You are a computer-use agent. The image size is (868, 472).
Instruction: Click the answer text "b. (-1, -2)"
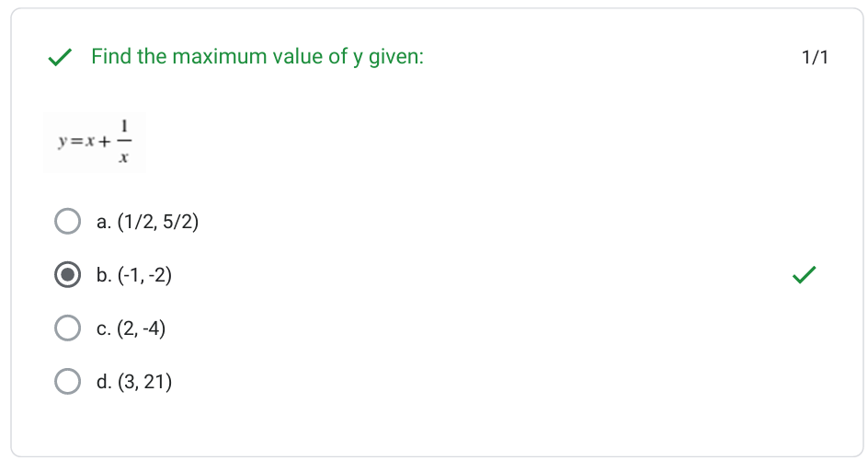point(133,274)
